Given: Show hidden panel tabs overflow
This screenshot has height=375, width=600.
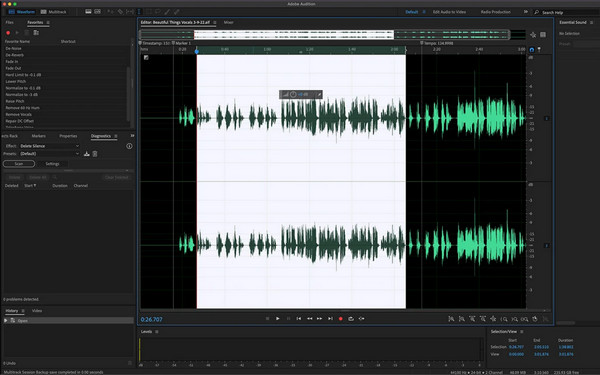Looking at the screenshot, I should (x=132, y=136).
